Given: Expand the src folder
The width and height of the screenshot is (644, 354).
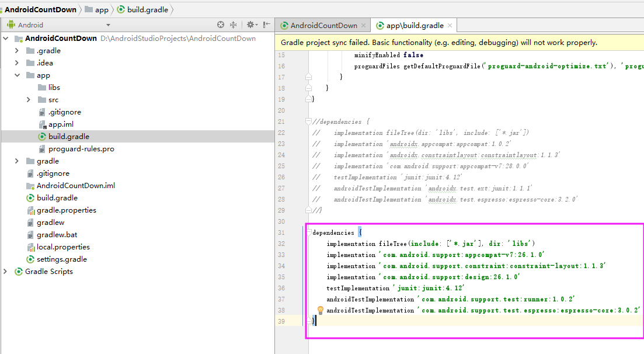Looking at the screenshot, I should [x=29, y=99].
